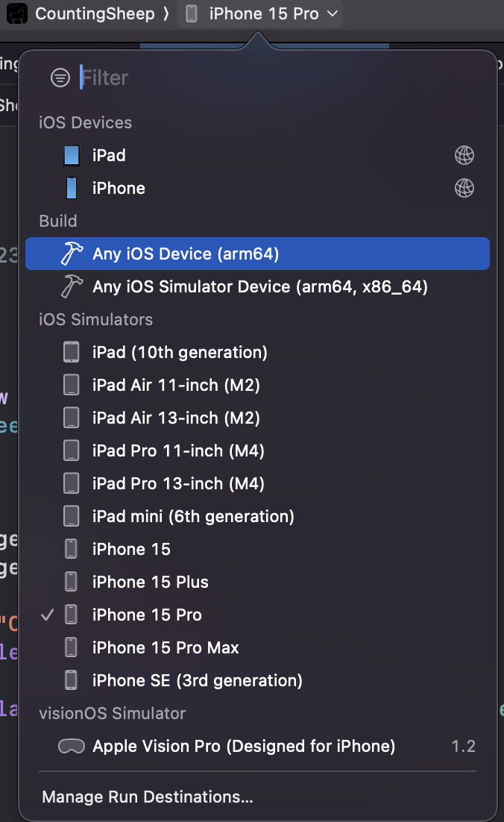Click the CountingSheep project icon

coord(16,13)
